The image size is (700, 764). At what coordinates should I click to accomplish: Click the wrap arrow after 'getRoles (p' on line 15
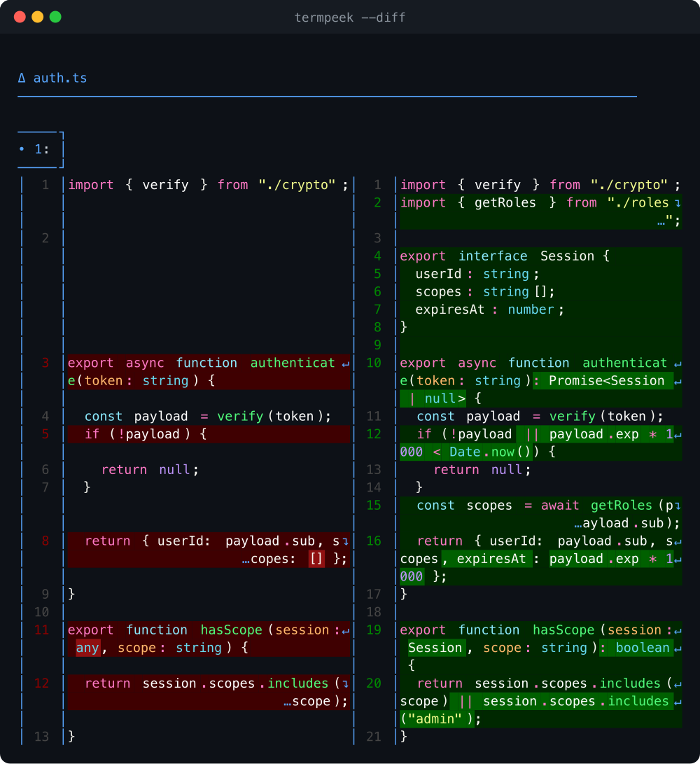678,506
